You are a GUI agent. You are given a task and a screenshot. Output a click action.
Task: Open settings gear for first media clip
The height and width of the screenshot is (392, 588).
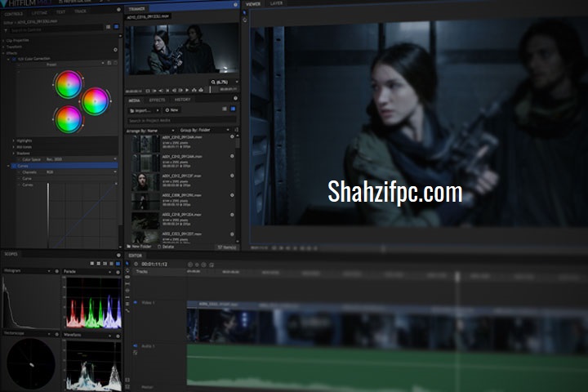click(x=232, y=137)
